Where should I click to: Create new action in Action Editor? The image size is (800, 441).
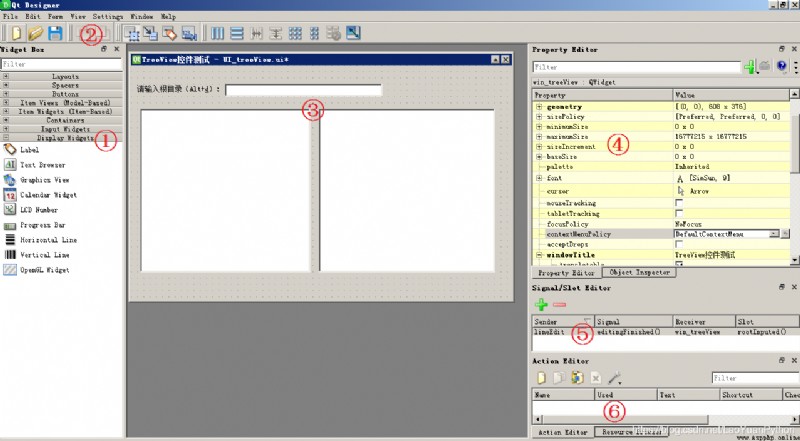541,378
